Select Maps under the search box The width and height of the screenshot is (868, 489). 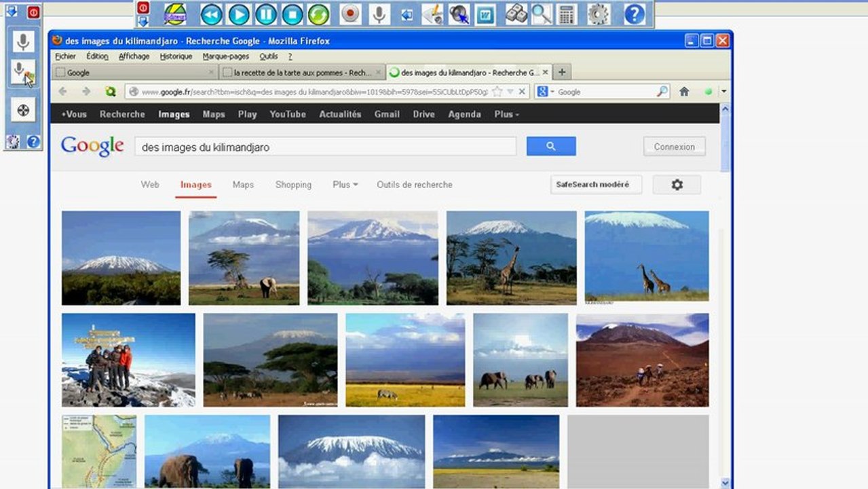(x=243, y=185)
